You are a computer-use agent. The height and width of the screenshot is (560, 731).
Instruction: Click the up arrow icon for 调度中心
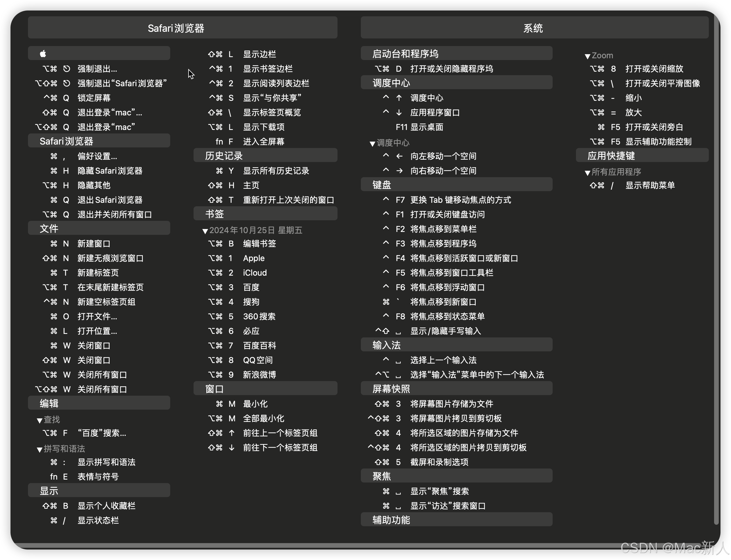point(399,98)
